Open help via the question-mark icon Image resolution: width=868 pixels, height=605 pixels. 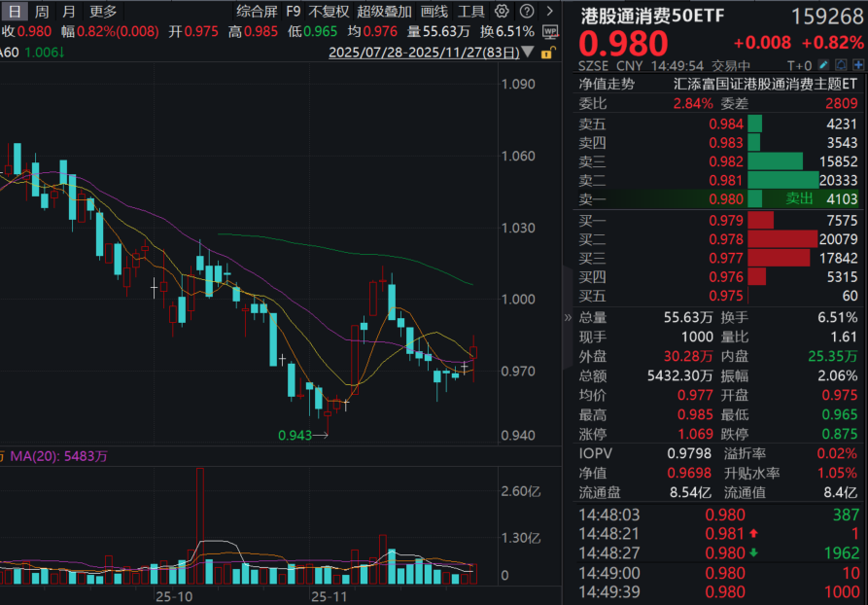[526, 12]
